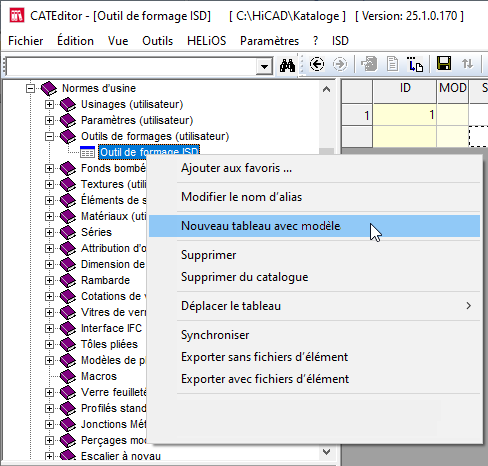Click the up-down sort arrows icon
488x466 pixels.
[x=467, y=63]
